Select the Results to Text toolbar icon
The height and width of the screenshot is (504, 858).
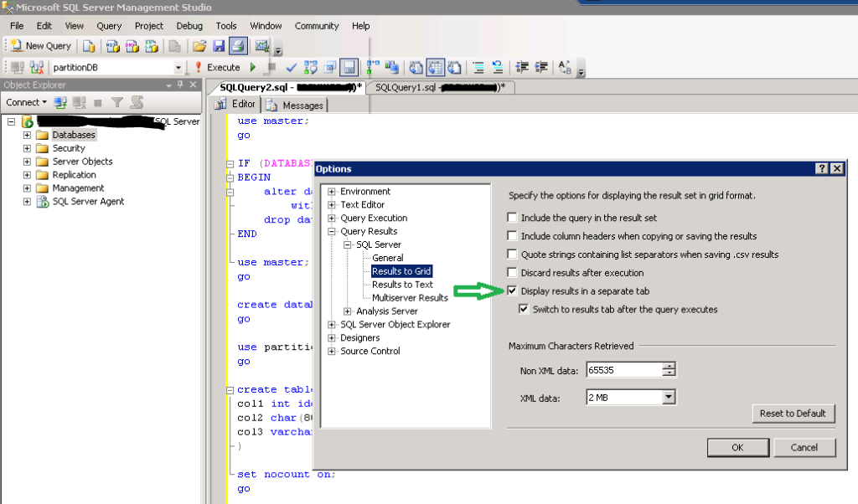(416, 67)
